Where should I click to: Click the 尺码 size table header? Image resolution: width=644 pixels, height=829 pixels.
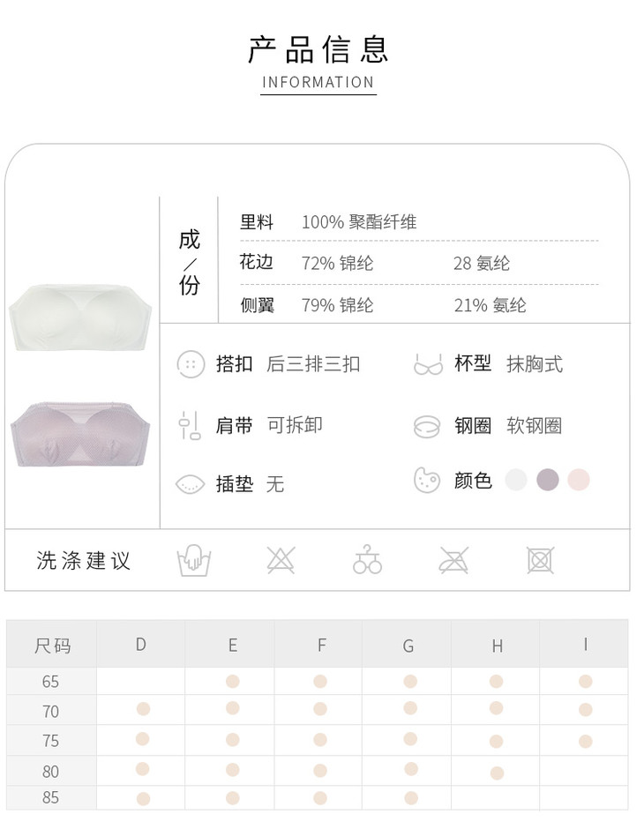[x=52, y=646]
